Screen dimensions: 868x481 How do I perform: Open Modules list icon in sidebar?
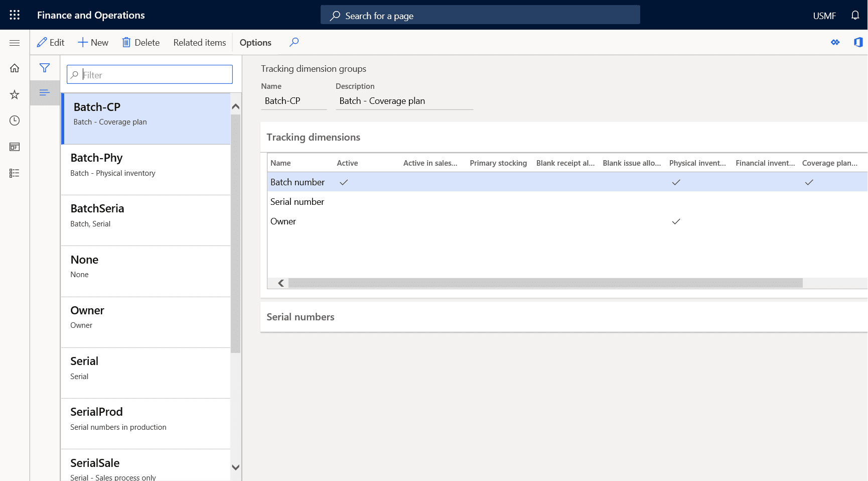click(x=15, y=173)
